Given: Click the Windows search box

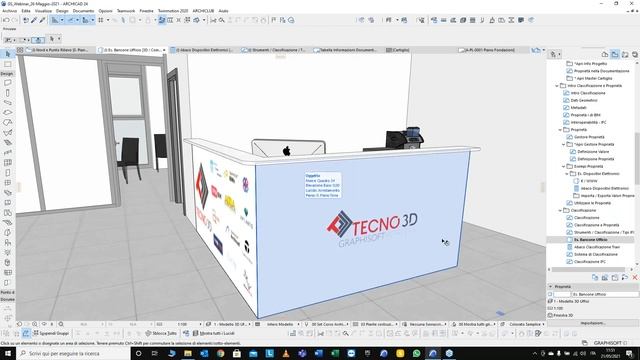Looking at the screenshot, I should [73, 353].
